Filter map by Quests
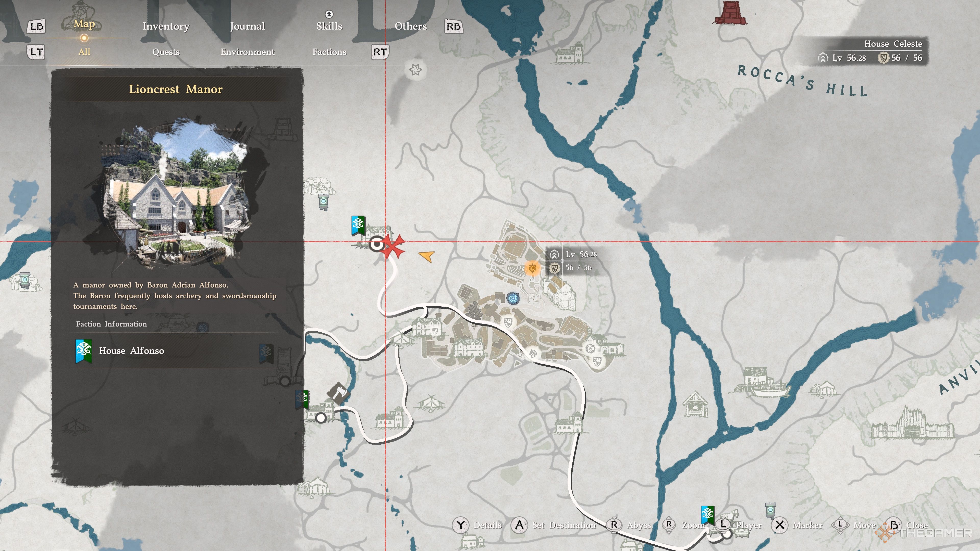Screen dimensions: 980x551 (x=166, y=52)
